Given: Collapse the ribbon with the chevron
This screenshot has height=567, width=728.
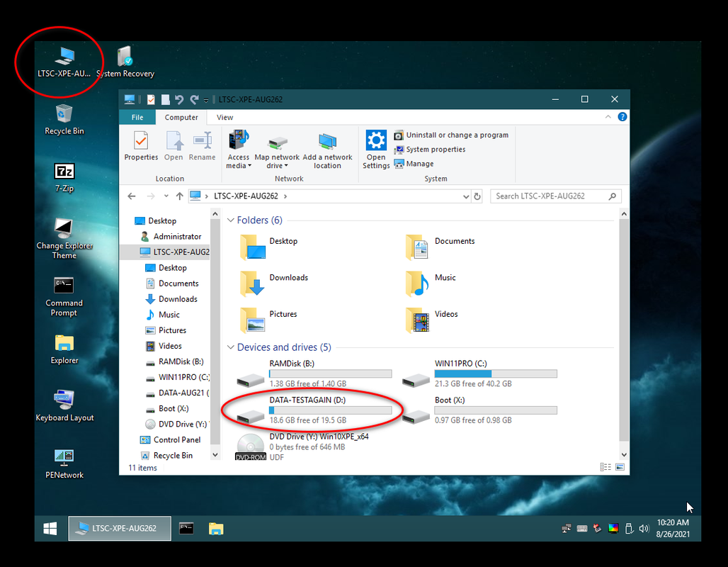Looking at the screenshot, I should [x=608, y=117].
